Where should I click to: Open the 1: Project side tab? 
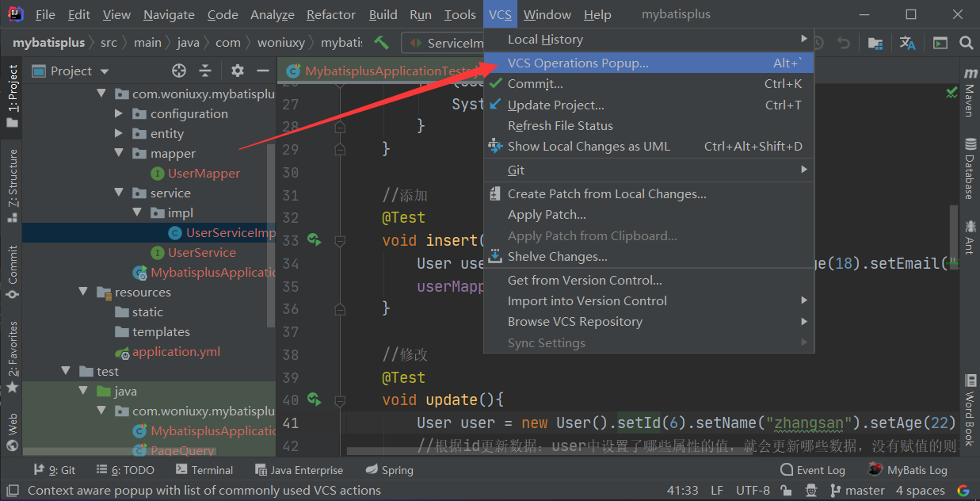tap(12, 97)
